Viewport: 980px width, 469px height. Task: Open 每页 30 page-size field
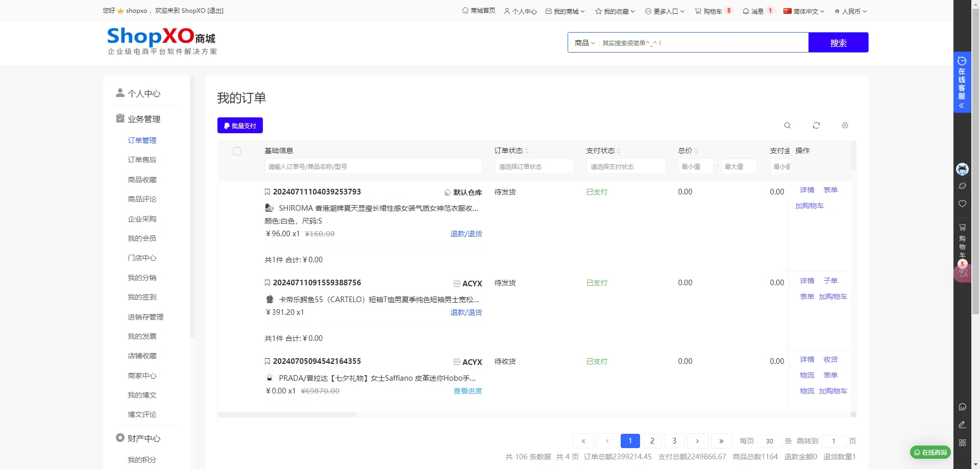(x=769, y=441)
